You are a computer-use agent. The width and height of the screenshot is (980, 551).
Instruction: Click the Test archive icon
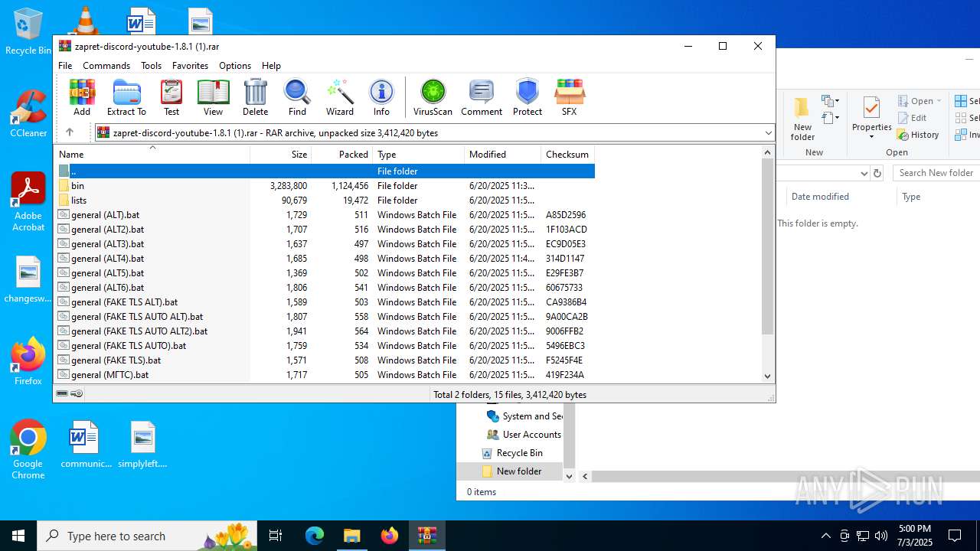[171, 97]
